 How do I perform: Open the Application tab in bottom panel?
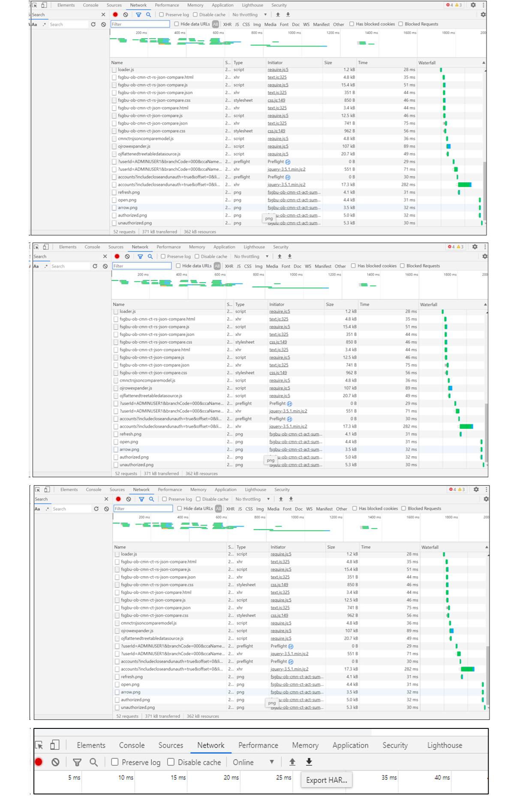click(x=350, y=745)
